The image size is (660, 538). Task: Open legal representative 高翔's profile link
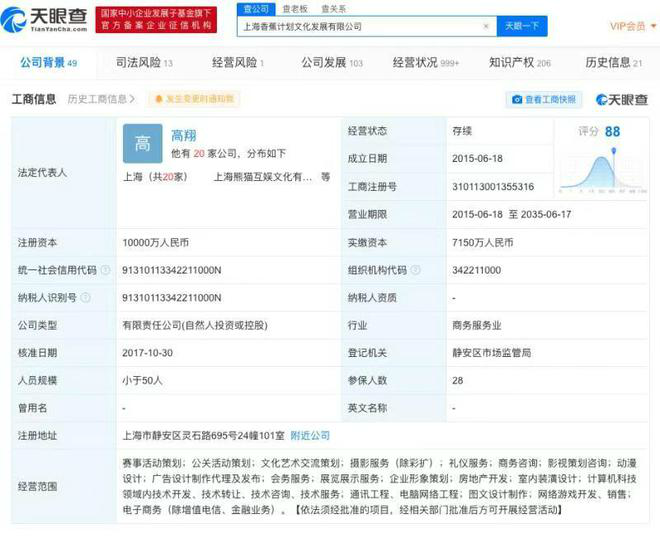[184, 135]
